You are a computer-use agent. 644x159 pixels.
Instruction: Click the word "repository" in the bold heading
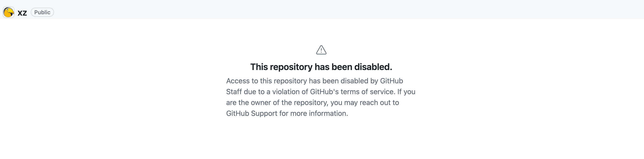point(291,67)
